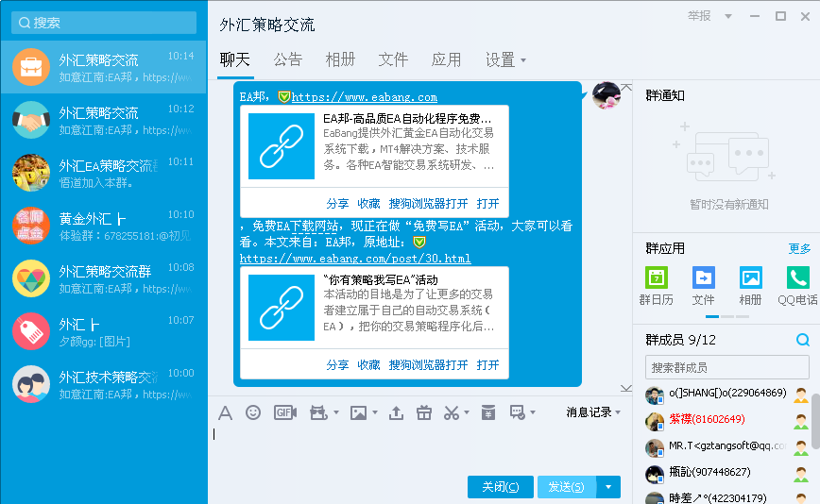Click the shield icon after 原地址
Viewport: 820px width, 504px height.
419,242
